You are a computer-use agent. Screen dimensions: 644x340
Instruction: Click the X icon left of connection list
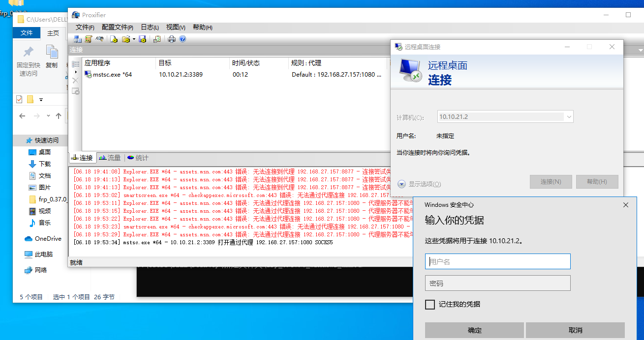pos(75,80)
